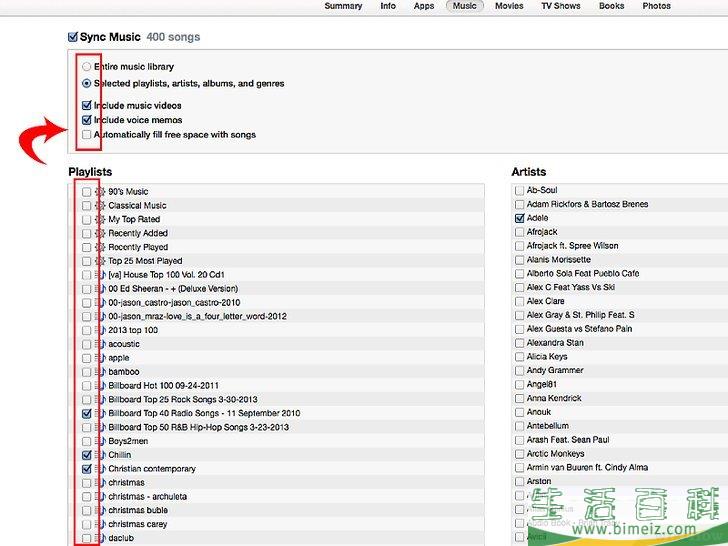Click the Recently Played gear icon
The height and width of the screenshot is (546, 728).
click(100, 247)
